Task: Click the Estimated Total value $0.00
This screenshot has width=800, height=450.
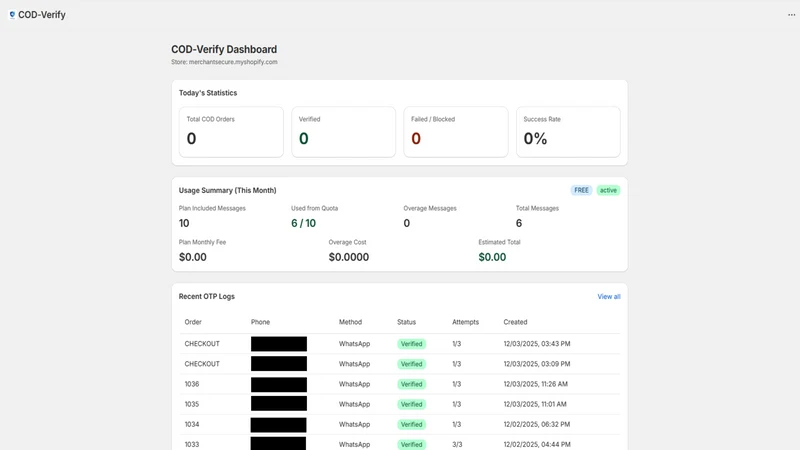Action: [492, 257]
